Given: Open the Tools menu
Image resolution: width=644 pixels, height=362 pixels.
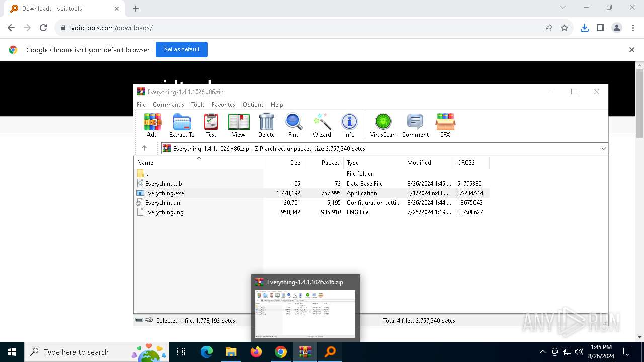Looking at the screenshot, I should point(198,105).
